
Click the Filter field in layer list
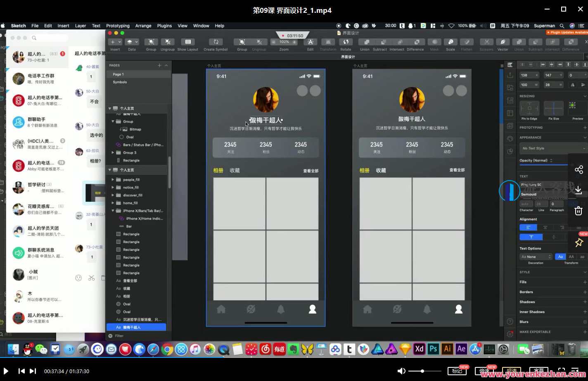[x=136, y=336]
